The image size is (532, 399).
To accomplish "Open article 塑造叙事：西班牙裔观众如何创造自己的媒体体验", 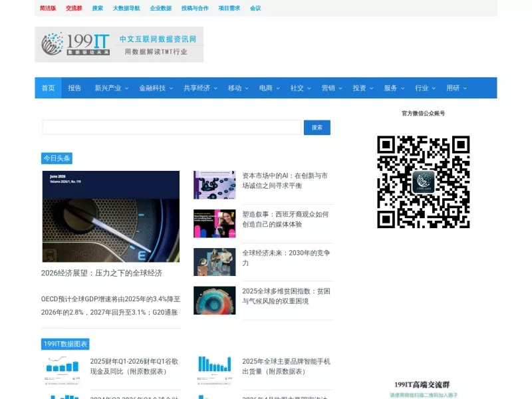I will [285, 219].
